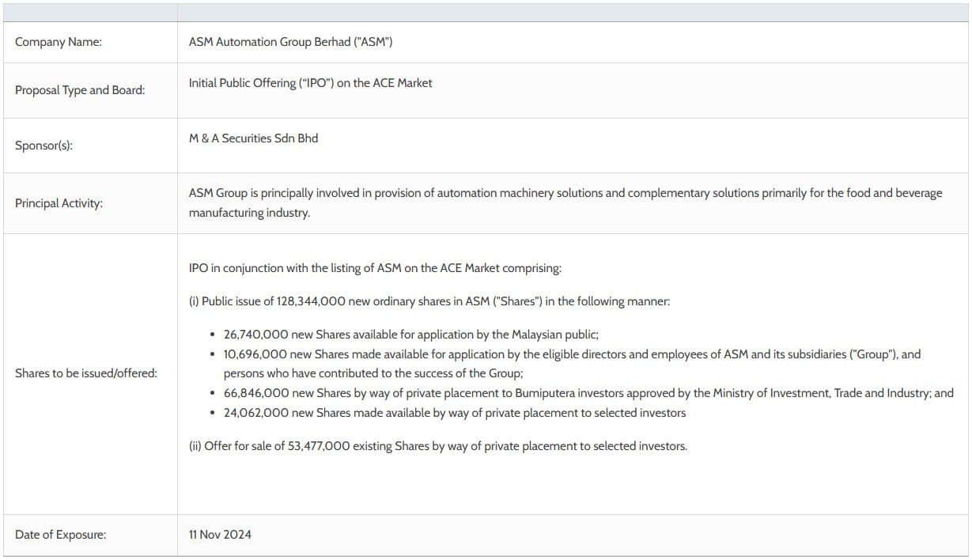This screenshot has width=972, height=560.
Task: Click the 'M & A Securities Sdn Bhd' value
Action: pyautogui.click(x=253, y=138)
